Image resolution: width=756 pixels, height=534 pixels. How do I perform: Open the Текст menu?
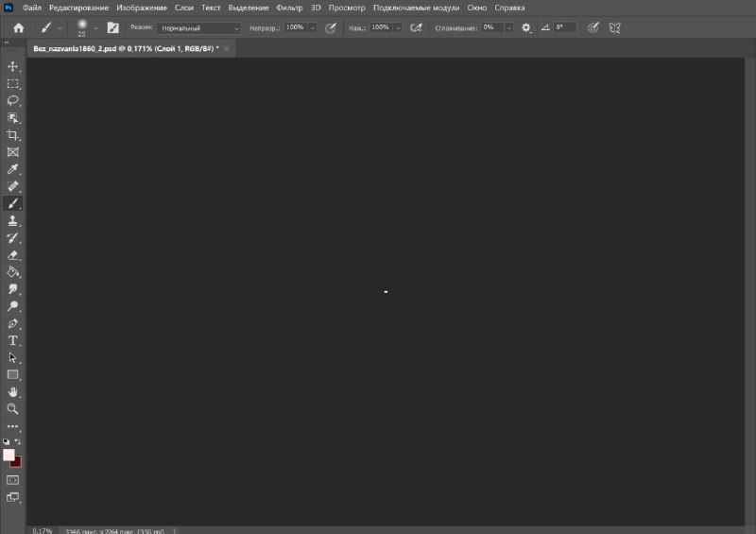[x=211, y=8]
